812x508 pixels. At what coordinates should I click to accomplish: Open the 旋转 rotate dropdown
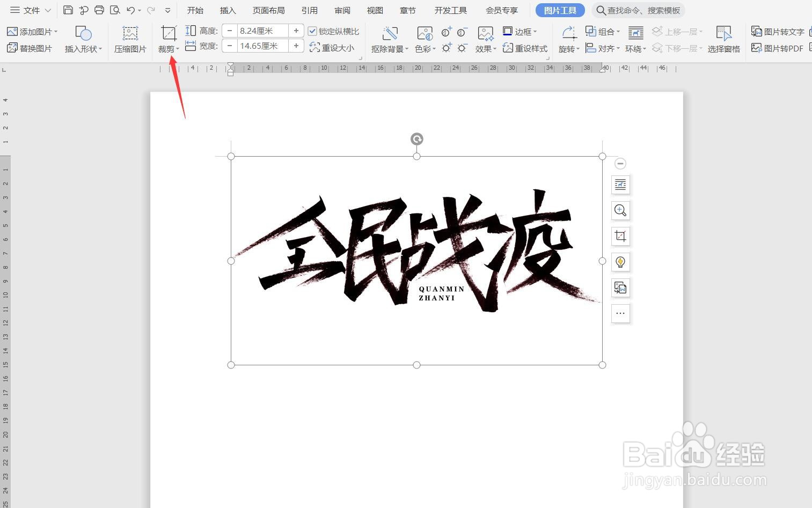click(x=568, y=48)
